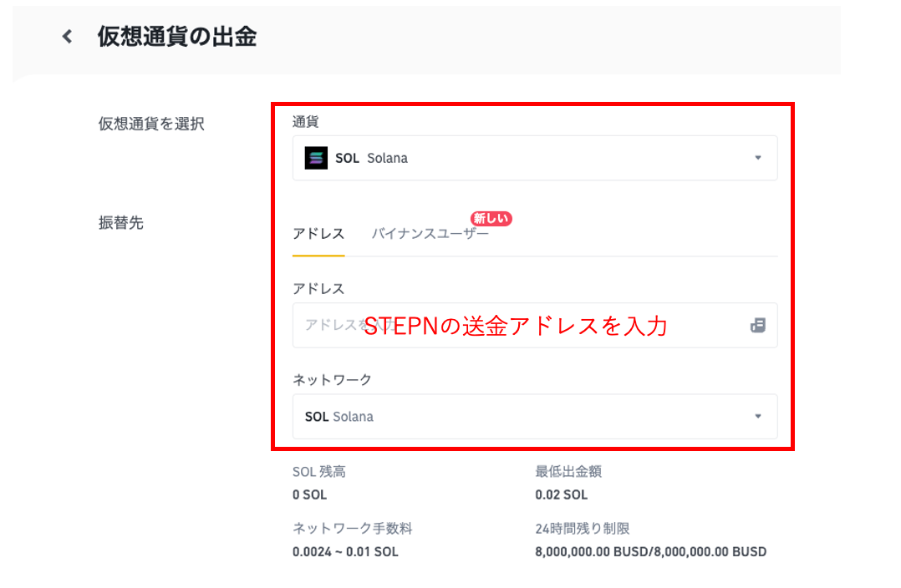Click the ネットワーク field label
Screen dimensions: 901x588
[332, 380]
